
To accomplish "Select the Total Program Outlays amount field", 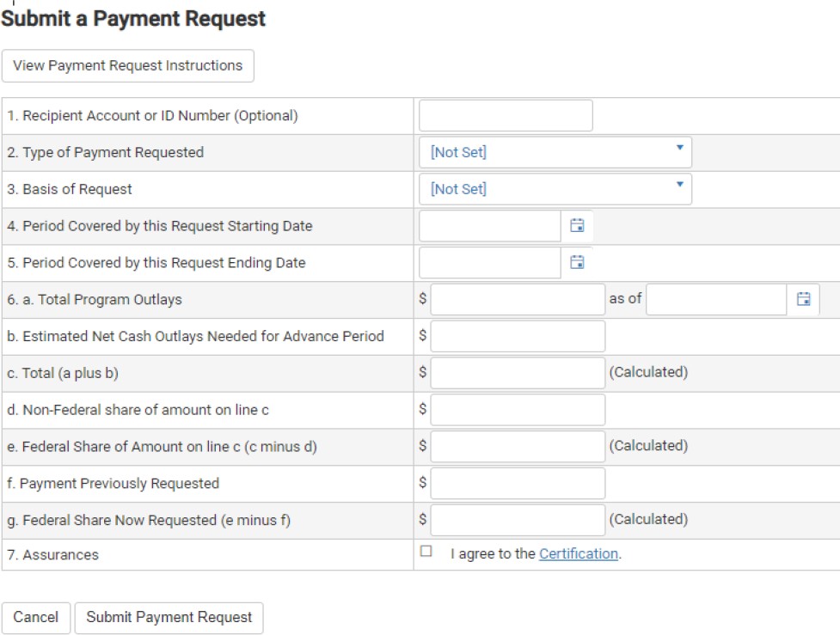I will [x=518, y=299].
